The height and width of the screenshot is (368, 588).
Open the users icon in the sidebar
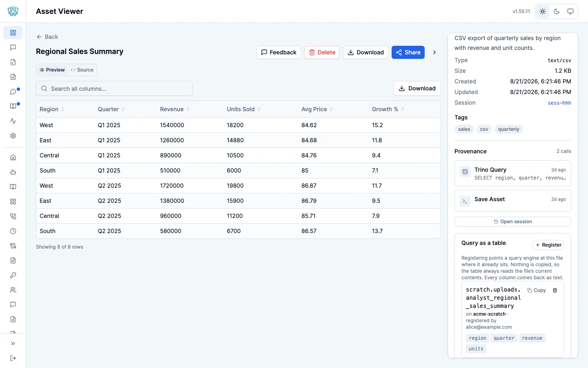(13, 290)
